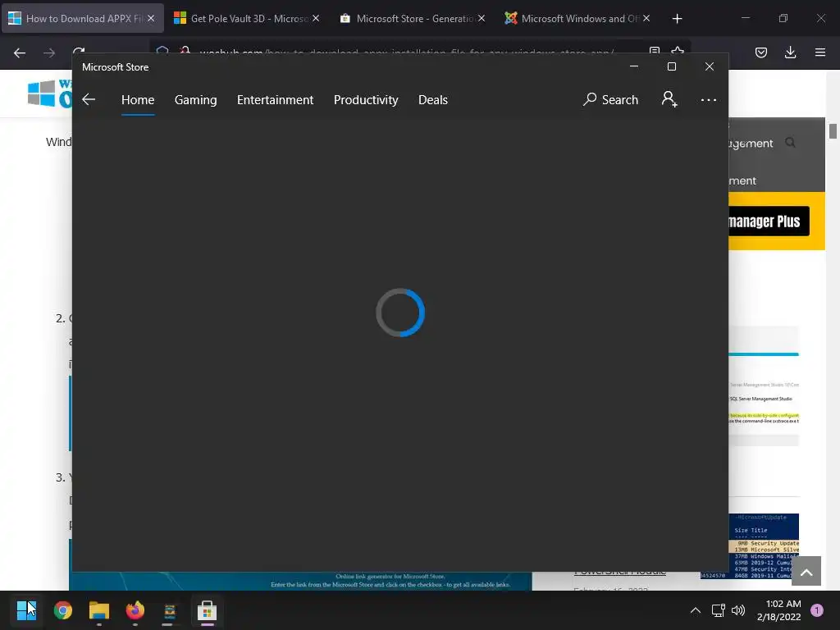Click the browser forward arrow

point(48,52)
